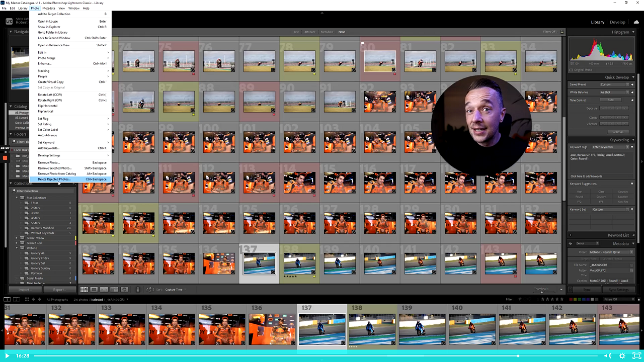Screen dimensions: 644x362
Task: Collapse the Quick Develop panel
Action: [632, 77]
